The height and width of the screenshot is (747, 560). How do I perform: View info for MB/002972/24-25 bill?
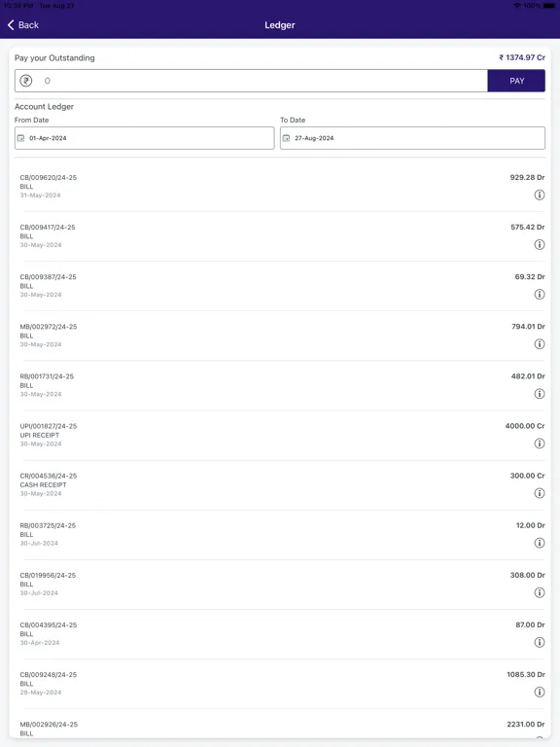[539, 344]
